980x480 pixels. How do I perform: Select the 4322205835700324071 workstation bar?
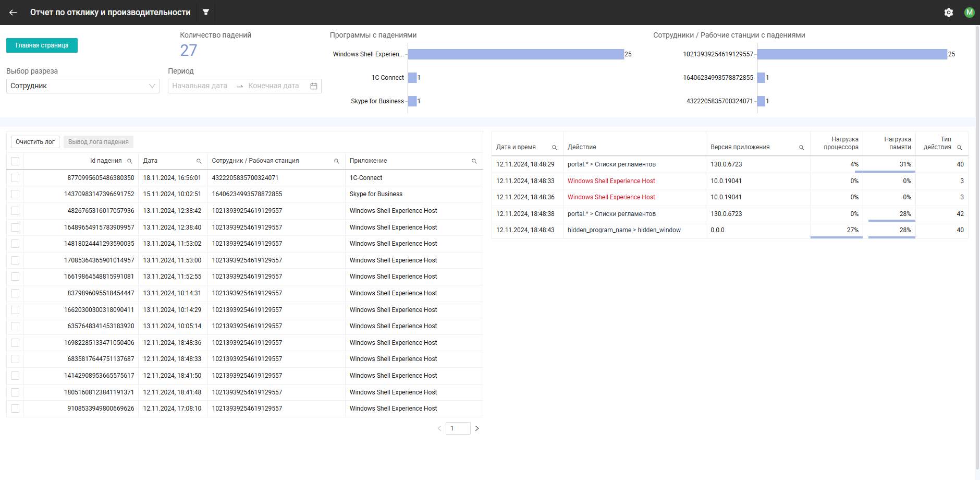click(x=761, y=101)
